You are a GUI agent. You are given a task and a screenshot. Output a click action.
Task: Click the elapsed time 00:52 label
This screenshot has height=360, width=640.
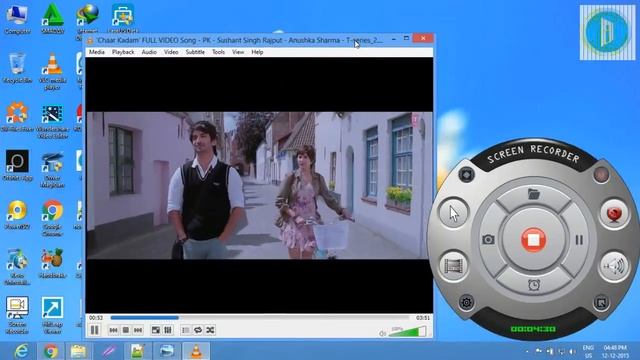pos(96,318)
